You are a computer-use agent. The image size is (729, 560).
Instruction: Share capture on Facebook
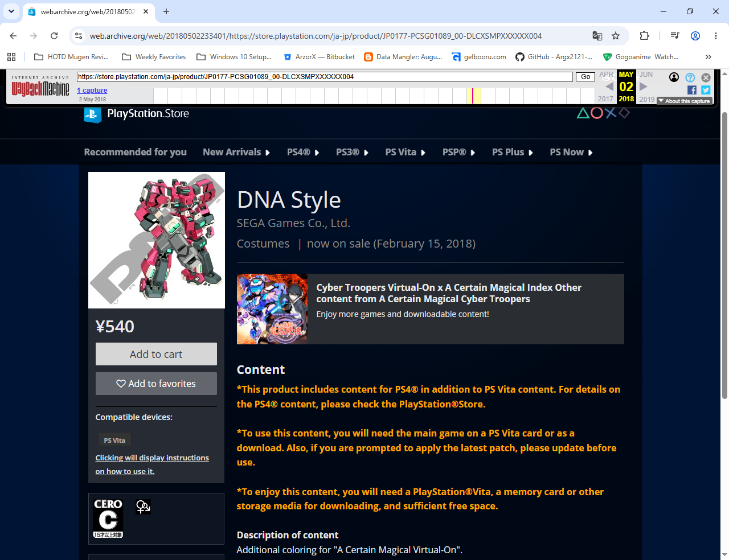692,90
